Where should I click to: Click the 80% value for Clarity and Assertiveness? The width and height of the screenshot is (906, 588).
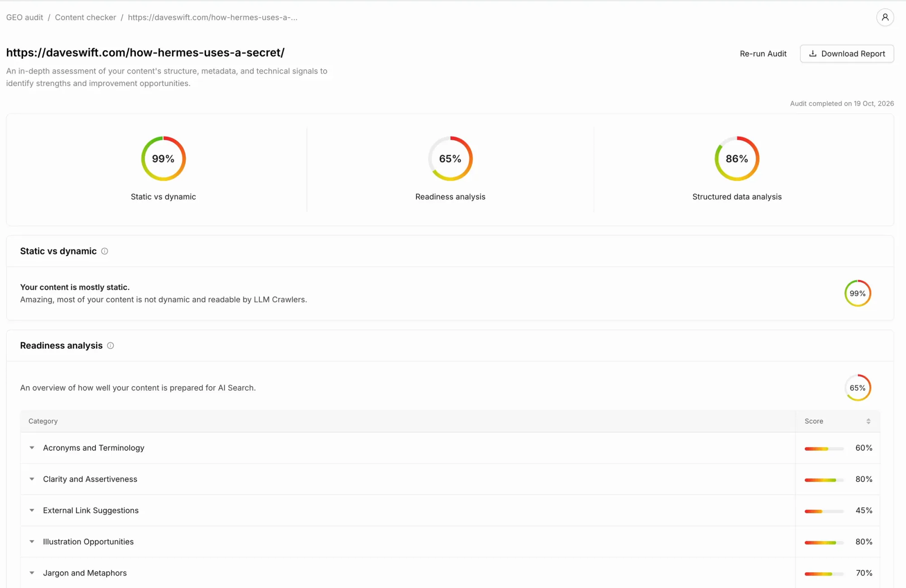tap(863, 479)
